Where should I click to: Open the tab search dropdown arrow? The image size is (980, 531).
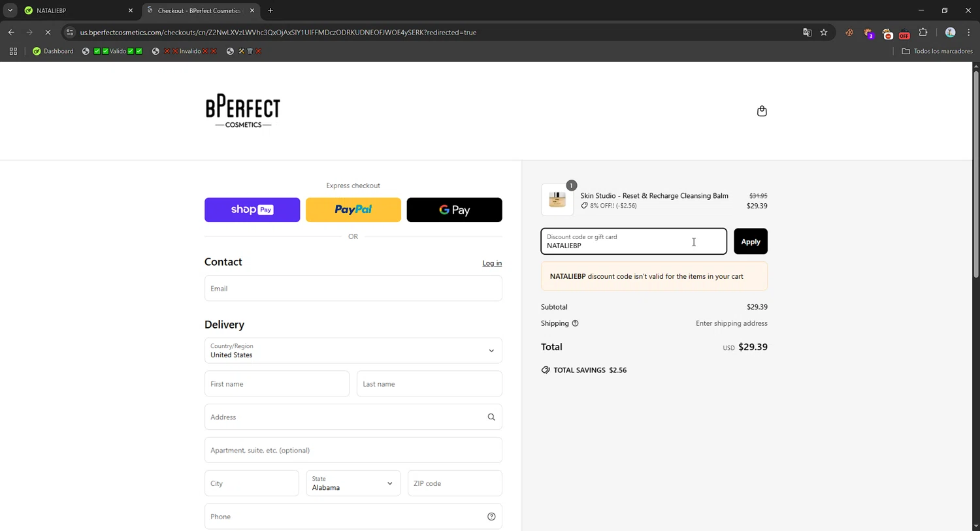(10, 10)
